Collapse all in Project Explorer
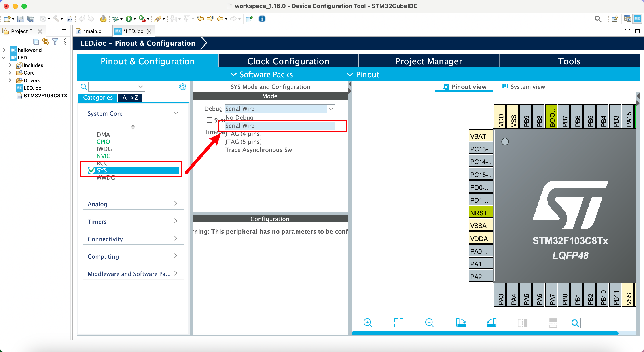 point(36,42)
